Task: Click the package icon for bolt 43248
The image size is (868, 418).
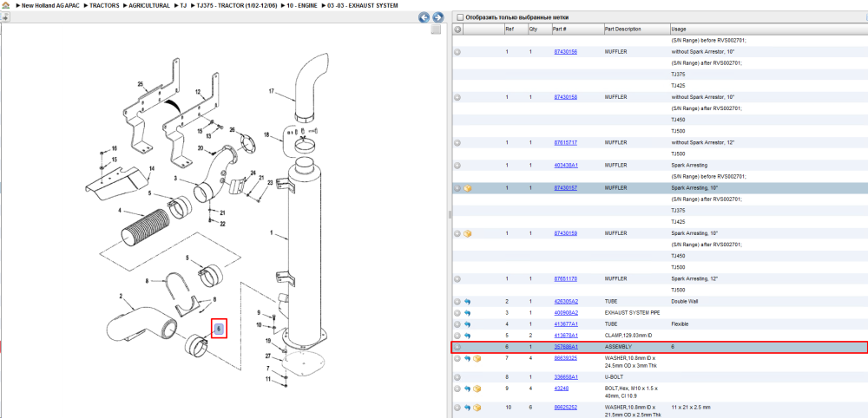Action: click(477, 389)
